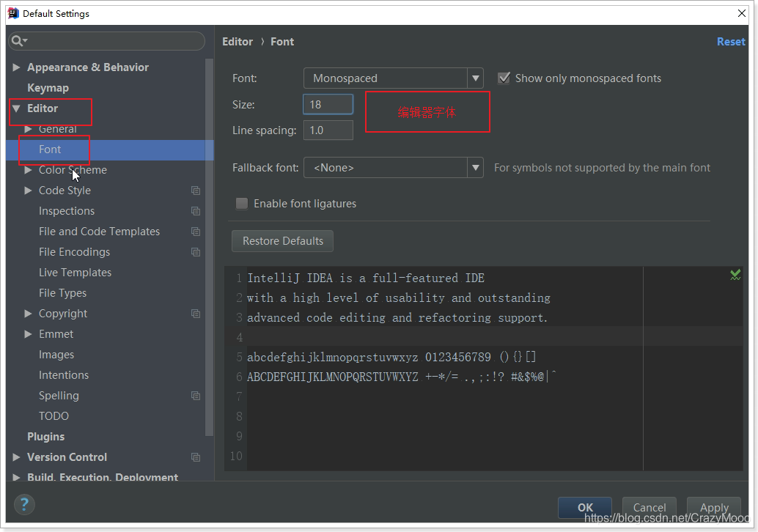Screen dimensions: 758x532
Task: Click the Version Control copy icon
Action: [196, 457]
